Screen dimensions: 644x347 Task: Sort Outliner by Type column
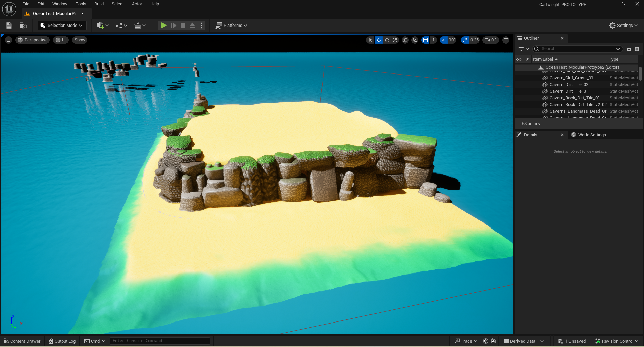[622, 59]
